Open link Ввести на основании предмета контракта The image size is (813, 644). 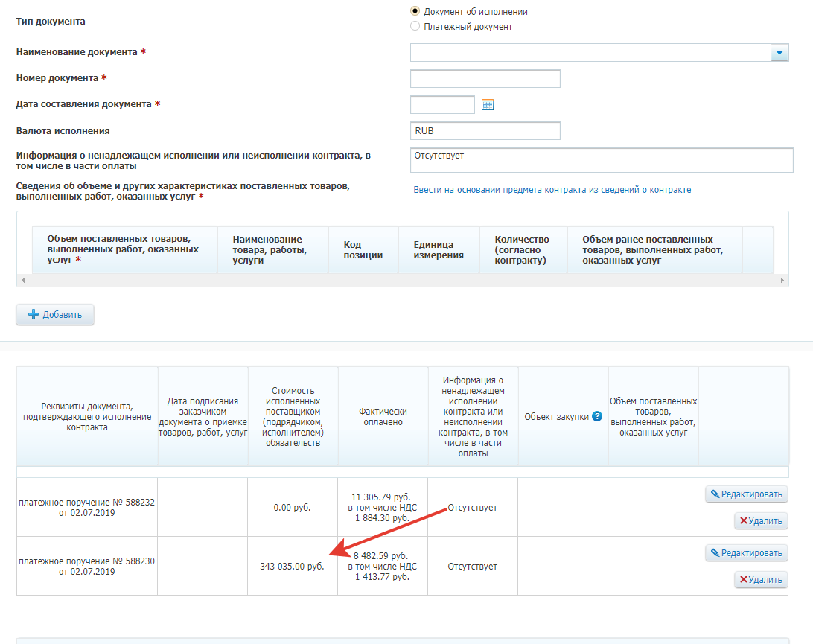(552, 190)
